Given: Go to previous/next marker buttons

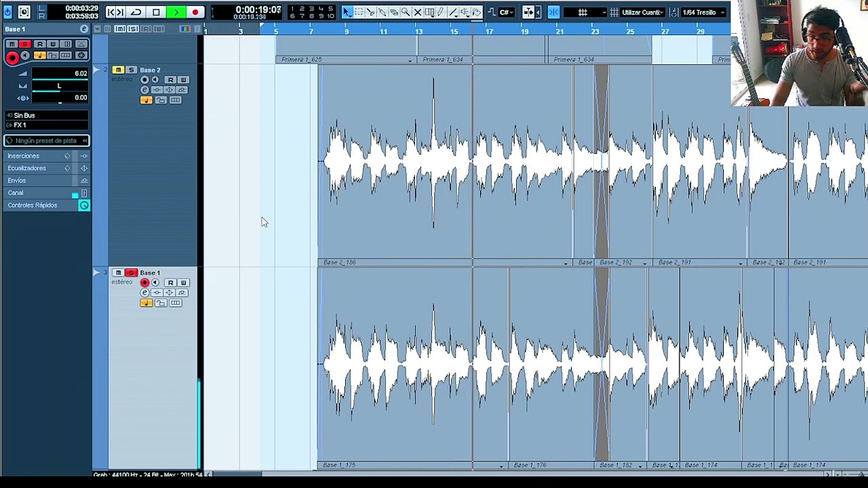Looking at the screenshot, I should pos(115,12).
